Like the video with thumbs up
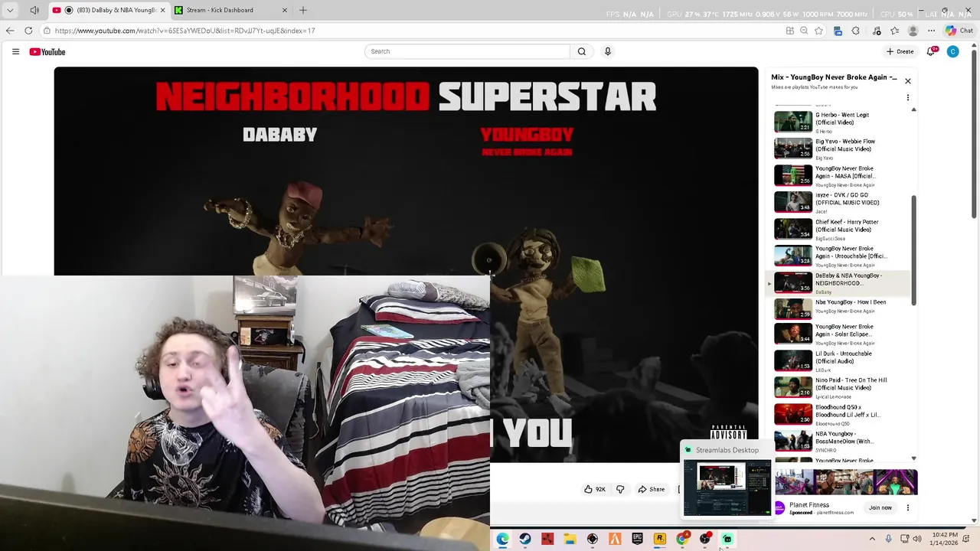This screenshot has height=551, width=980. [x=595, y=489]
